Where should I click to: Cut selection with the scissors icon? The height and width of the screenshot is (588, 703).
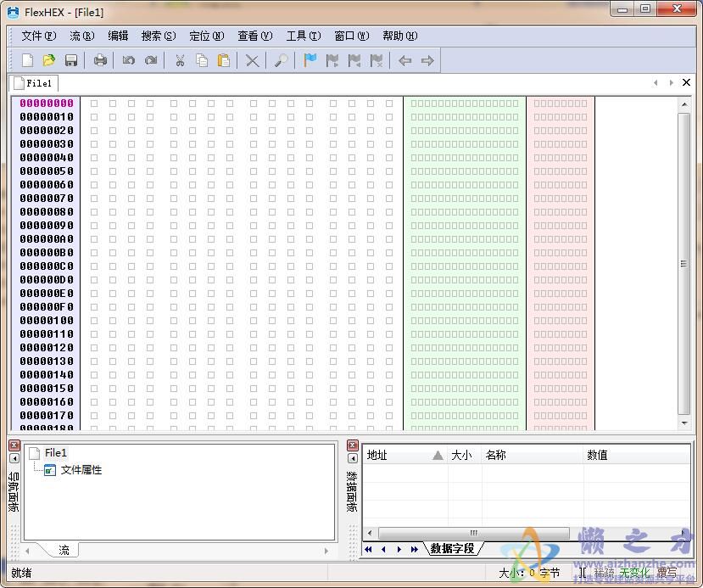[x=180, y=59]
